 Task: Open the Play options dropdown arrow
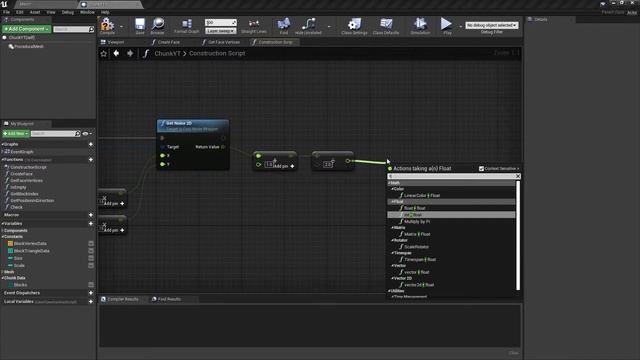click(x=460, y=27)
